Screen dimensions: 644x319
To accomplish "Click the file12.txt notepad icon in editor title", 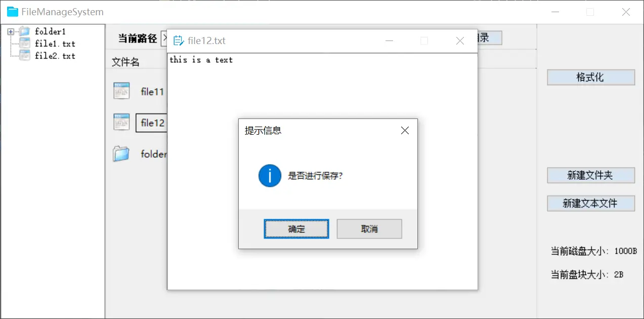I will [x=178, y=41].
